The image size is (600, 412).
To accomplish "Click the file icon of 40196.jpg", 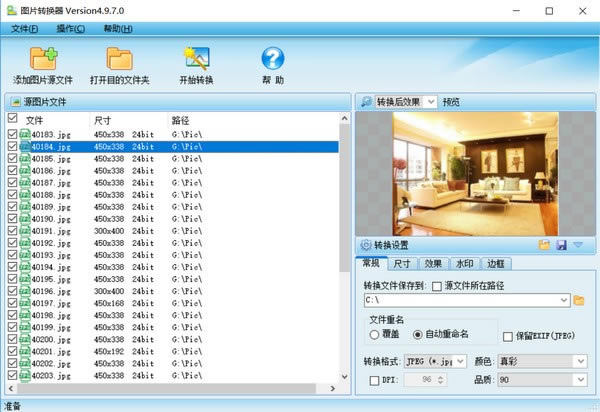I will tap(25, 291).
